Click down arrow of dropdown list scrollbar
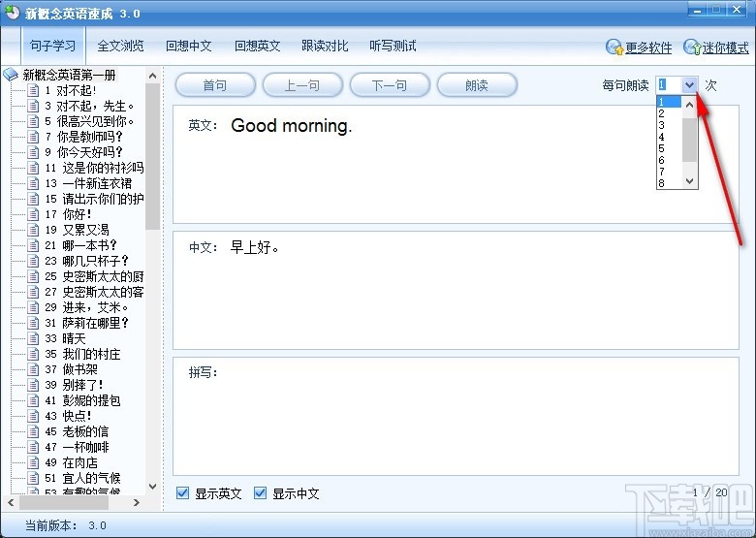The image size is (756, 538). (x=690, y=180)
